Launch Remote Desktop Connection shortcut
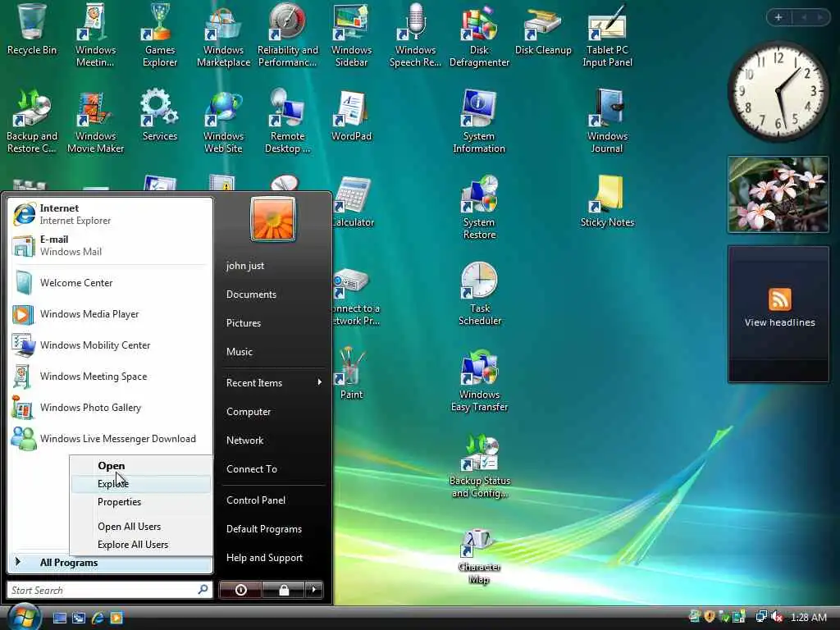The image size is (840, 630). point(288,121)
